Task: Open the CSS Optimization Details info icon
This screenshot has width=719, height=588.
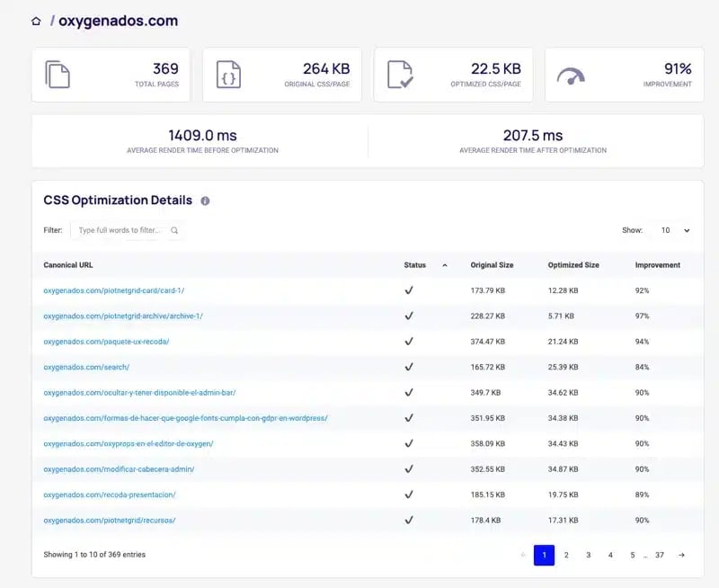Action: click(x=204, y=200)
